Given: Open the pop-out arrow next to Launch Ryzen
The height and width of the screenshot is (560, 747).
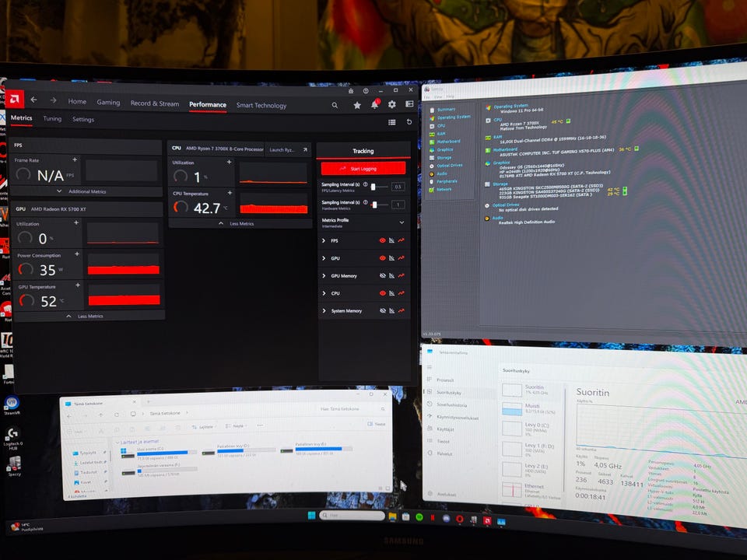Looking at the screenshot, I should coord(305,149).
